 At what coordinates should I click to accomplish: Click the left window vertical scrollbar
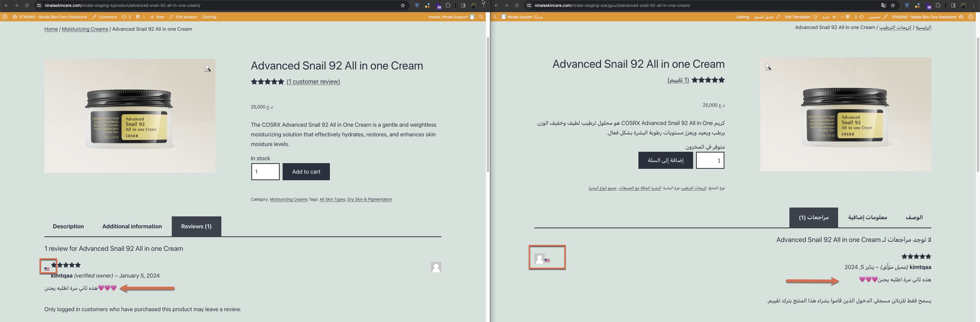coord(488,104)
